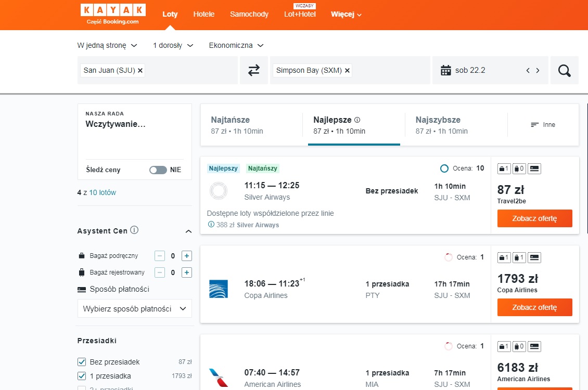The image size is (588, 390).
Task: Click the KAYAK logo
Action: pos(113,14)
